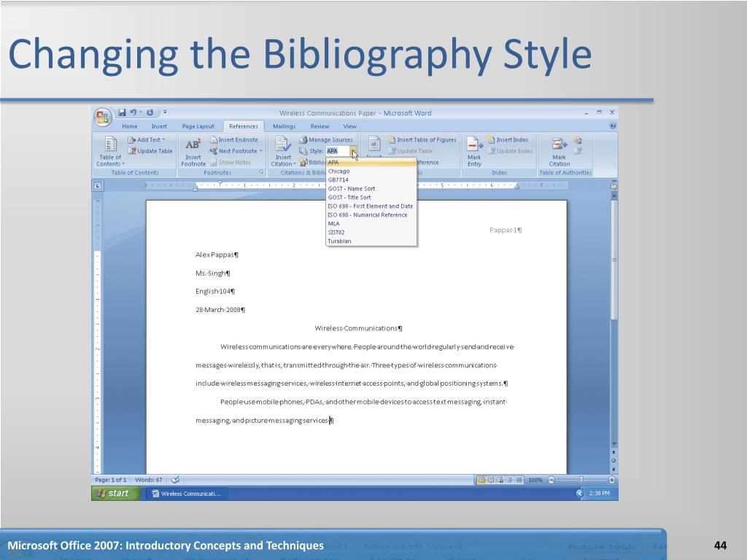Click the Page: 1 of 1 indicator

pyautogui.click(x=111, y=480)
